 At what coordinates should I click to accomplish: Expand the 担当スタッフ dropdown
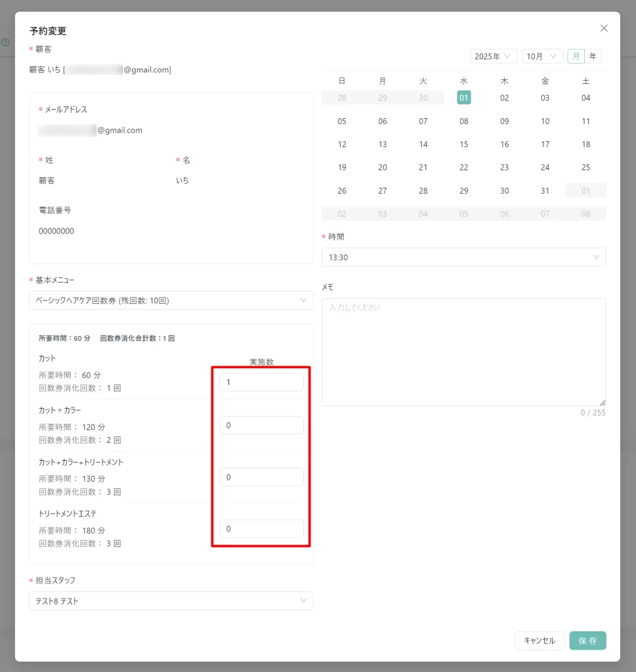tap(171, 601)
